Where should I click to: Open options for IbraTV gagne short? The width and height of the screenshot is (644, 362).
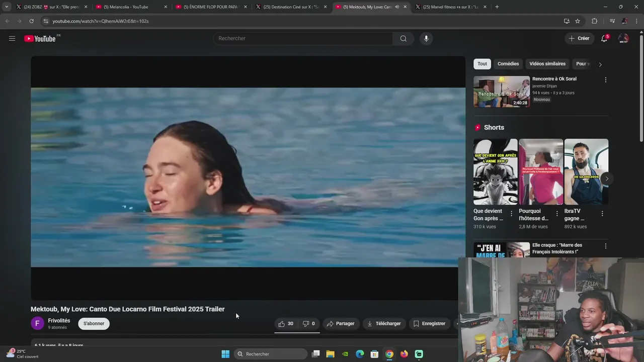[x=602, y=214]
